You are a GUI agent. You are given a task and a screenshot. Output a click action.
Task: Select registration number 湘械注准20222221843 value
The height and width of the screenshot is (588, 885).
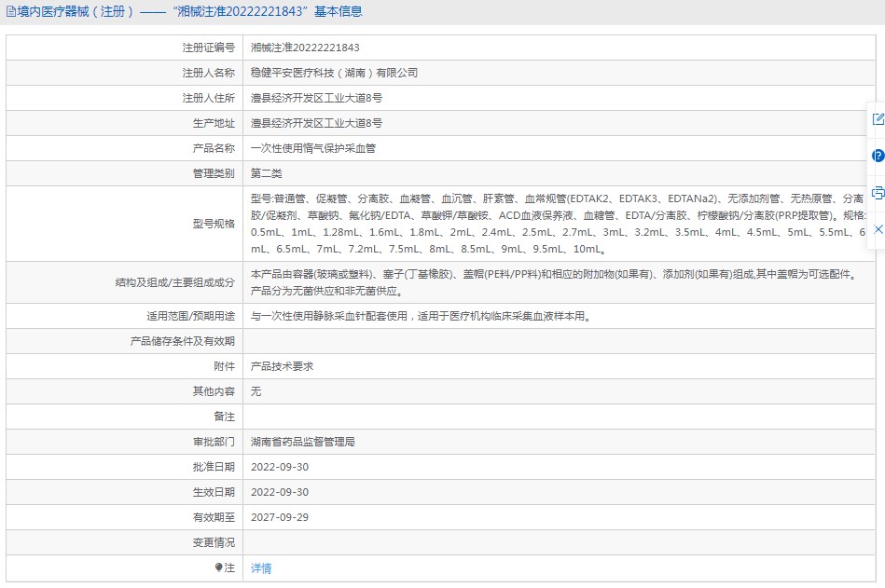tap(305, 48)
